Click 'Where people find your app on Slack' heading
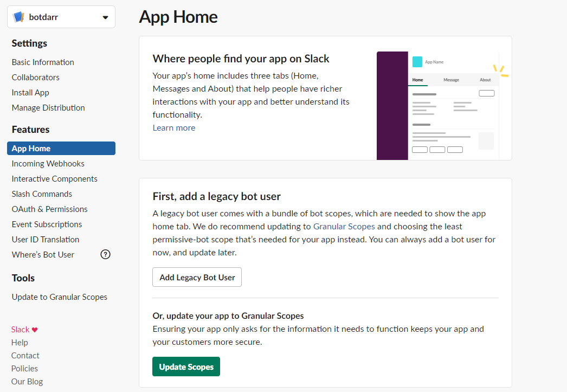 (x=241, y=59)
